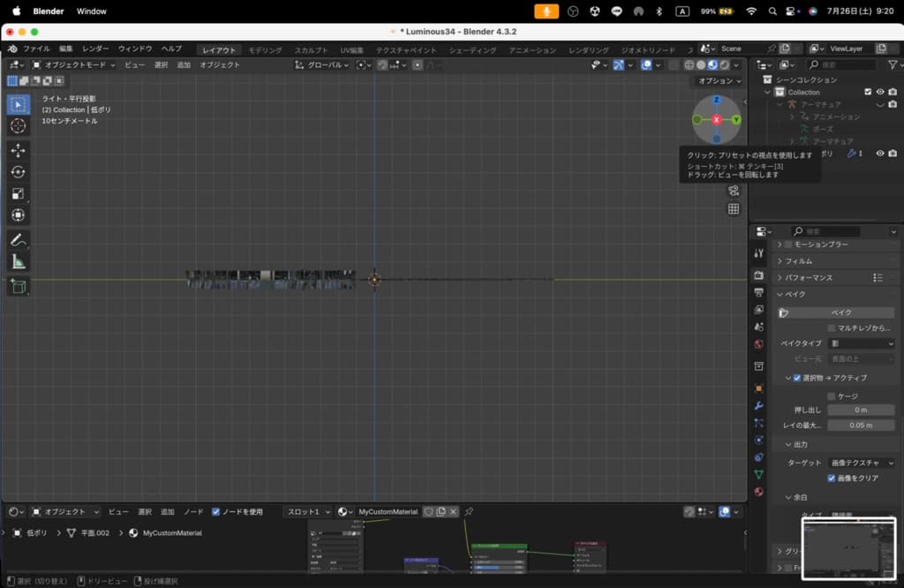Click the green Y axis on the navigation gizmo
Screen dimensions: 904x588
point(736,119)
